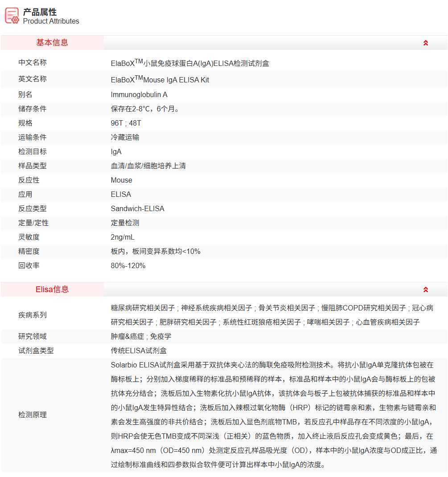
Task: Click the Product Attributes document-gear icon
Action: pos(11,15)
